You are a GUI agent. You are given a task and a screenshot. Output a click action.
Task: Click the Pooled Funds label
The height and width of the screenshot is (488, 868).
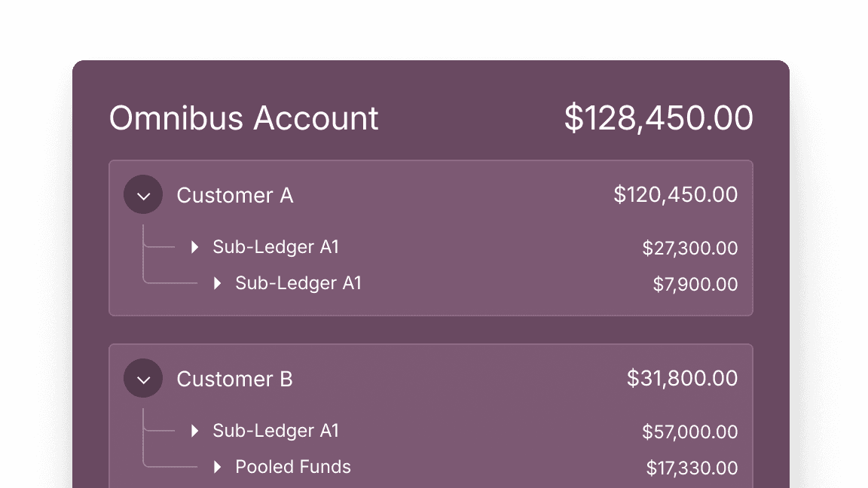pos(293,467)
